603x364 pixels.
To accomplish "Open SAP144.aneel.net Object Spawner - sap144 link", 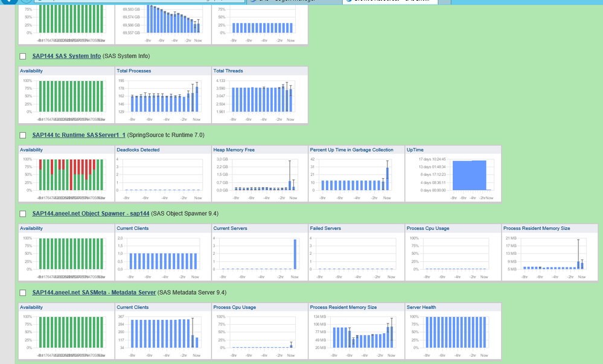I will point(91,214).
